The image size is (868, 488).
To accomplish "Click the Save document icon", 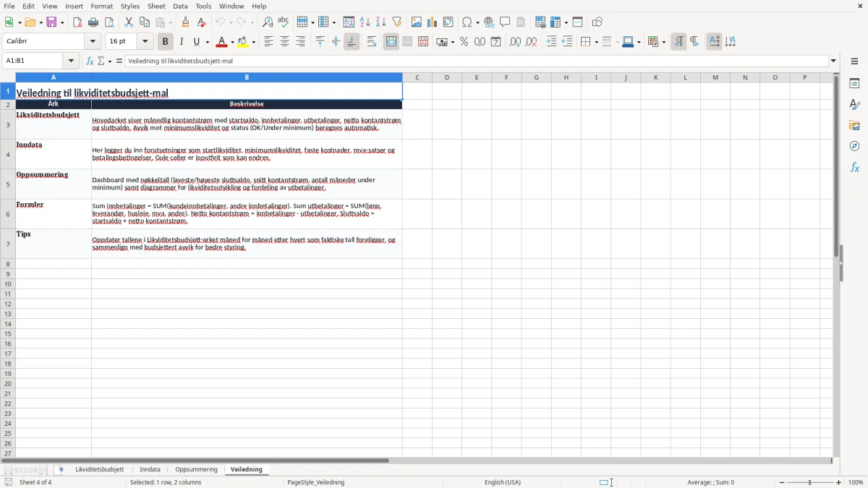I will tap(51, 22).
